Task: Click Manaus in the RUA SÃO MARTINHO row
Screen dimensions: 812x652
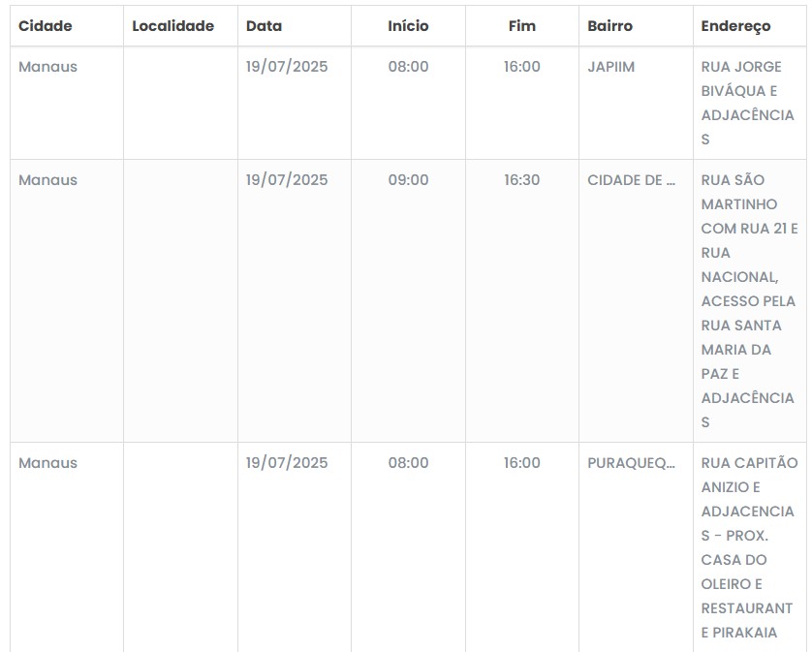Action: click(x=47, y=180)
